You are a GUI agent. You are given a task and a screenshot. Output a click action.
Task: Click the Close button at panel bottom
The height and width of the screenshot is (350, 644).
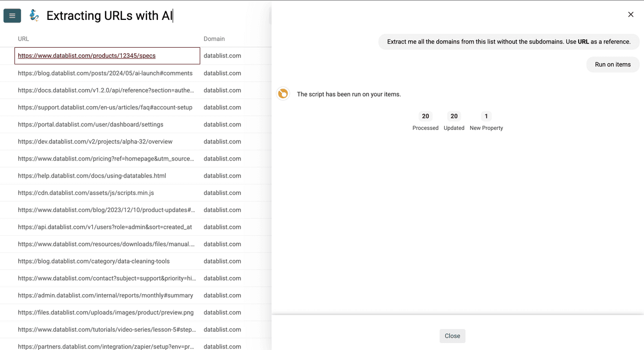pyautogui.click(x=452, y=336)
